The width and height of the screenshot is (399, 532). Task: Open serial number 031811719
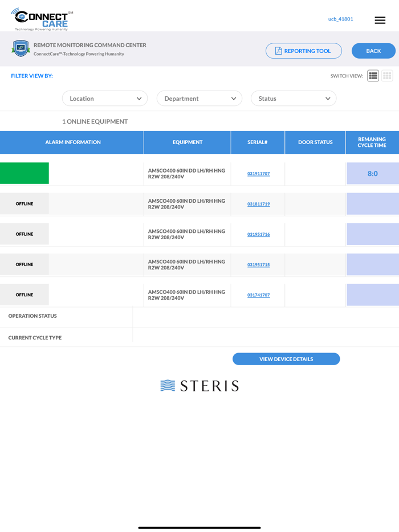[x=258, y=204]
